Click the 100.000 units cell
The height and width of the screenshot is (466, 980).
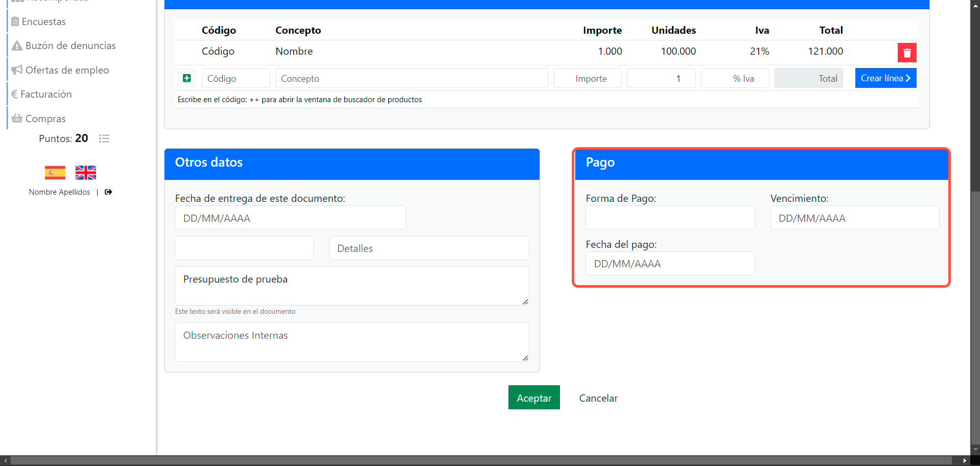coord(678,51)
